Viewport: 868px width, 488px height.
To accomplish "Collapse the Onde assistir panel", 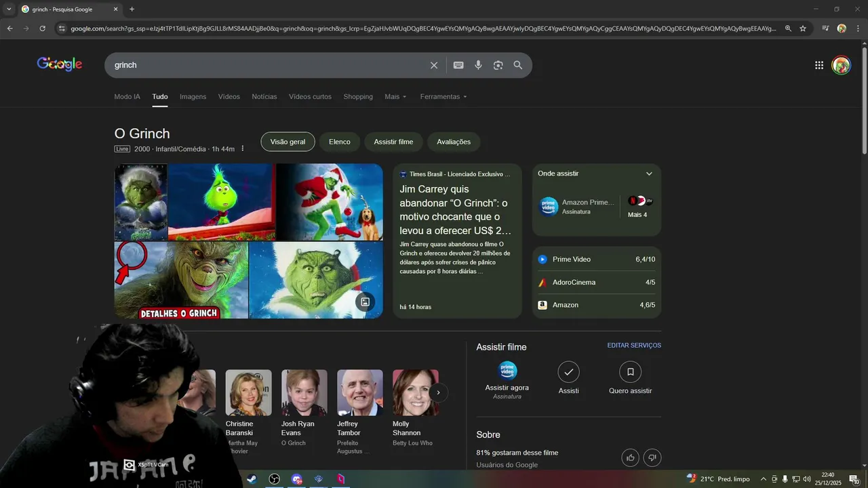I will pos(649,174).
